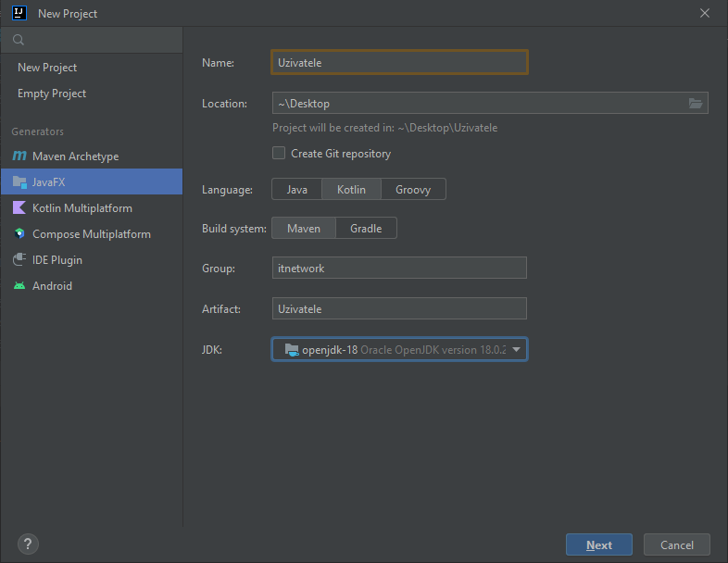Screen dimensions: 728x563
Task: Choose Groovy as the language
Action: [x=413, y=189]
